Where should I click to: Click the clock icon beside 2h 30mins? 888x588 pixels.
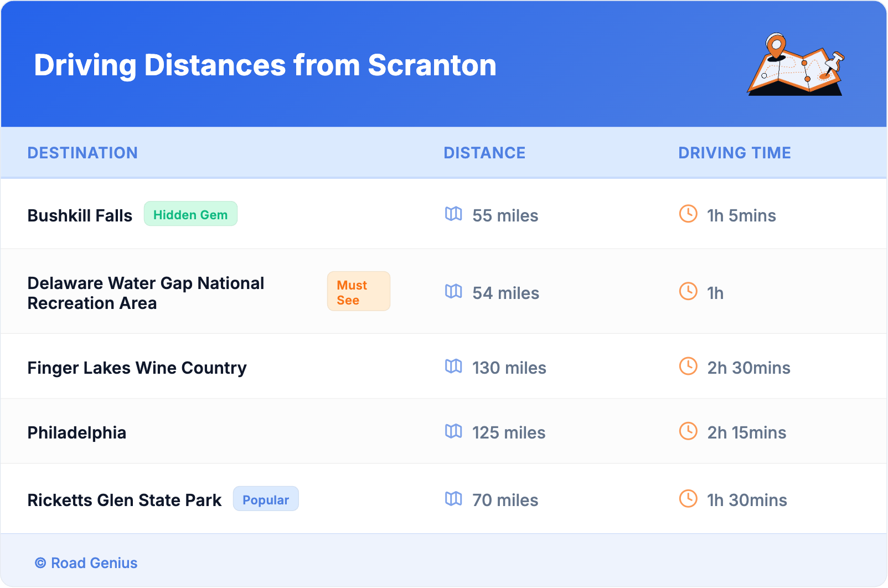coord(688,366)
